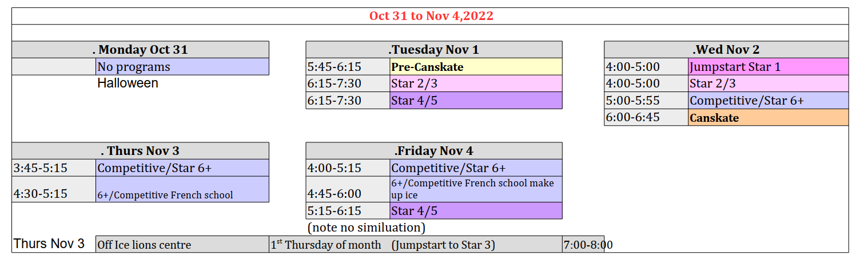The image size is (868, 267).
Task: Click the 5:45-6:15 time cell
Action: (348, 66)
